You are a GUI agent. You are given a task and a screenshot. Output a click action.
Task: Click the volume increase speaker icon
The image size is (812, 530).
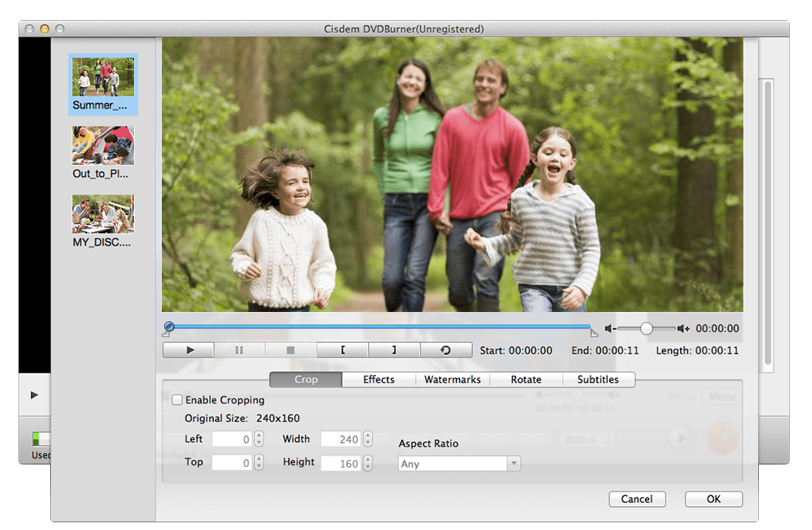[x=683, y=329]
